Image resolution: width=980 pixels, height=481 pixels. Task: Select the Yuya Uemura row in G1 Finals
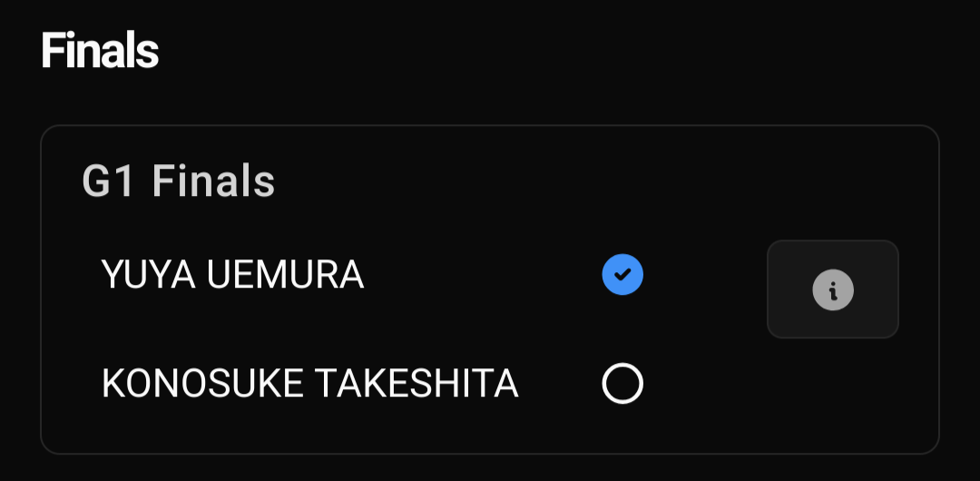click(x=373, y=275)
